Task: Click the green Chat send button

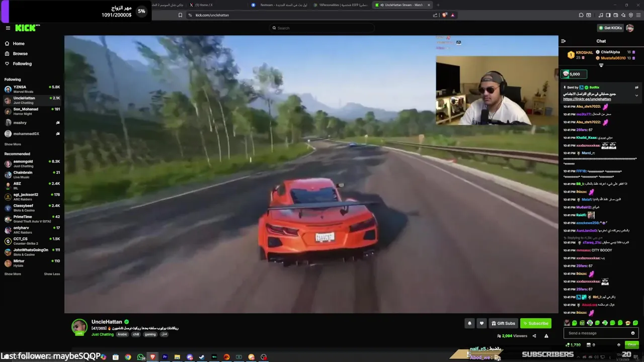Action: (631, 345)
